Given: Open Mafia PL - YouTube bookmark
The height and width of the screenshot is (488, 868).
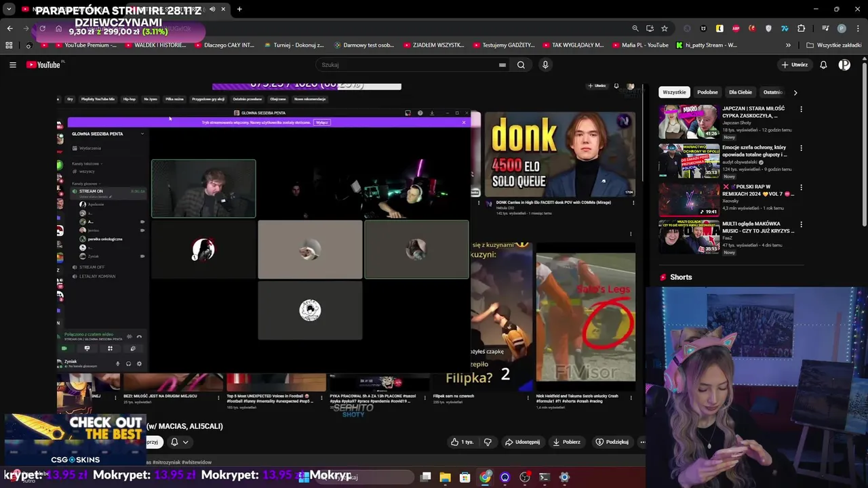Looking at the screenshot, I should click(639, 45).
